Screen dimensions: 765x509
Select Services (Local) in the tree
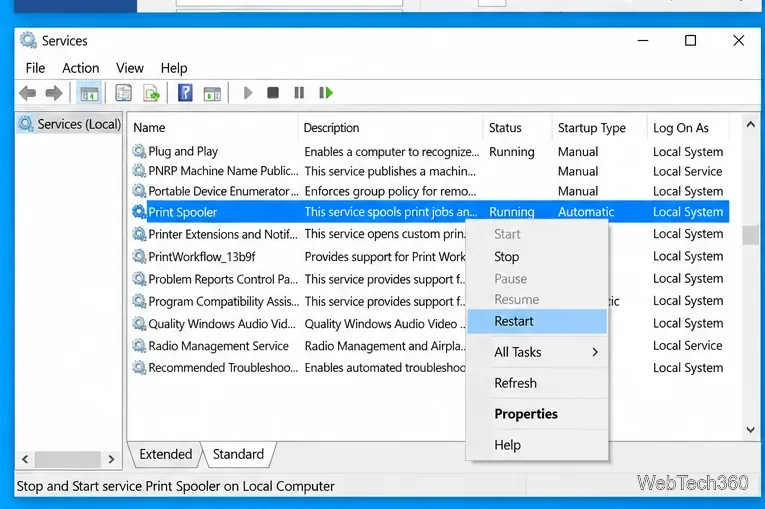(x=69, y=124)
